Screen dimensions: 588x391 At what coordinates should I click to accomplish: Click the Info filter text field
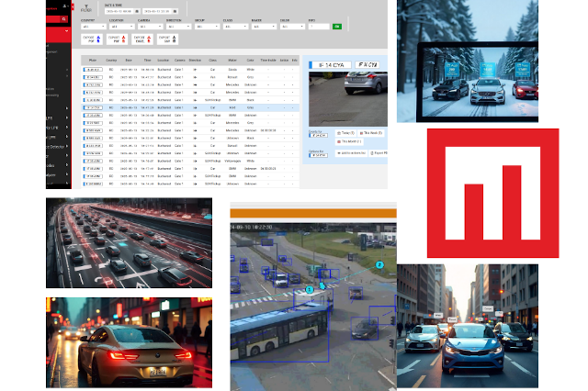(x=319, y=27)
